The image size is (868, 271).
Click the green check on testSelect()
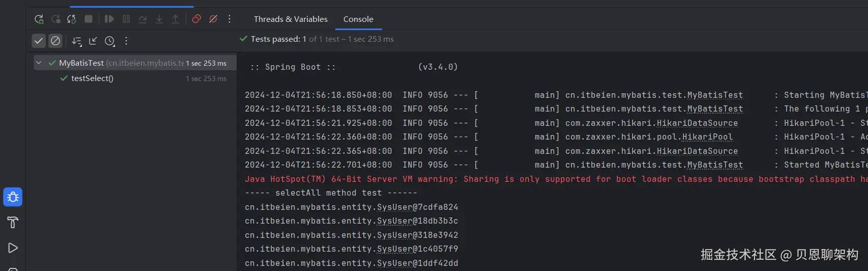point(64,78)
